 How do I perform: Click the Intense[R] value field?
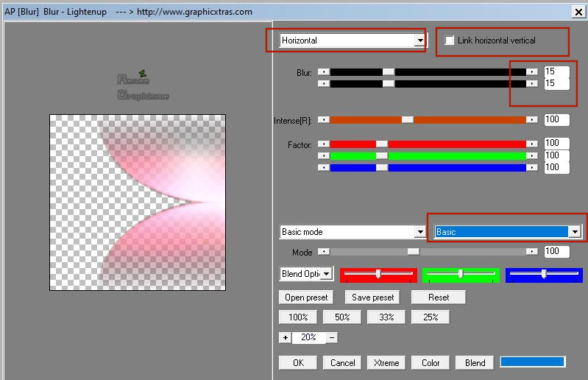(556, 119)
